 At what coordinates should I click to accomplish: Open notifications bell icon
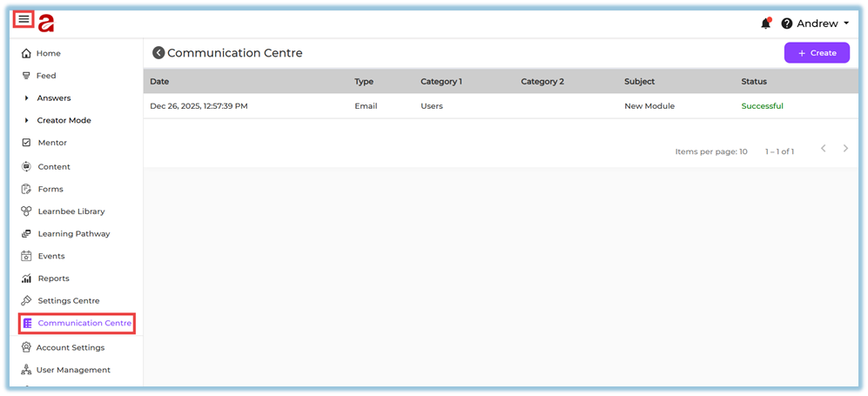tap(765, 23)
